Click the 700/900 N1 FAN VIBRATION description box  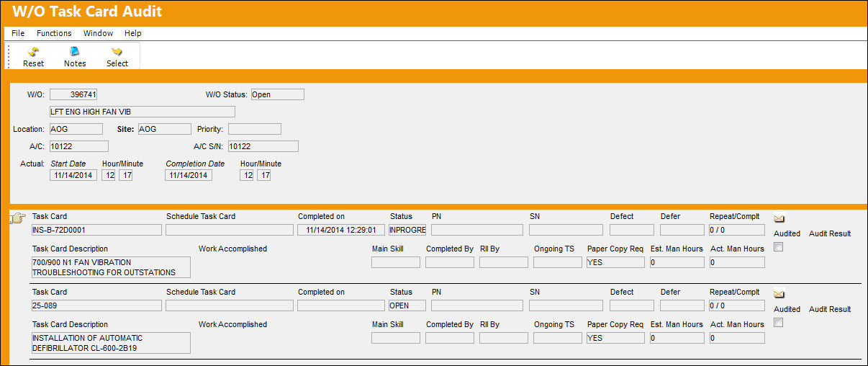coord(111,267)
